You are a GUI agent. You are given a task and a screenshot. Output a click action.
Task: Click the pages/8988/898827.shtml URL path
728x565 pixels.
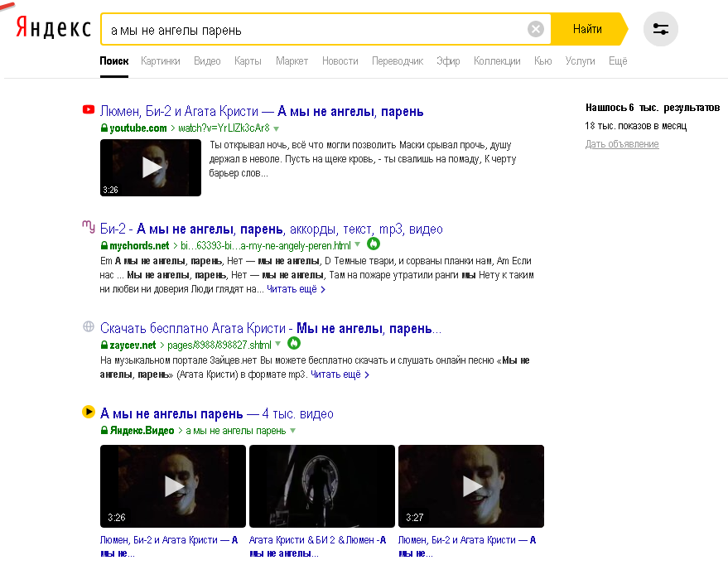click(x=219, y=345)
